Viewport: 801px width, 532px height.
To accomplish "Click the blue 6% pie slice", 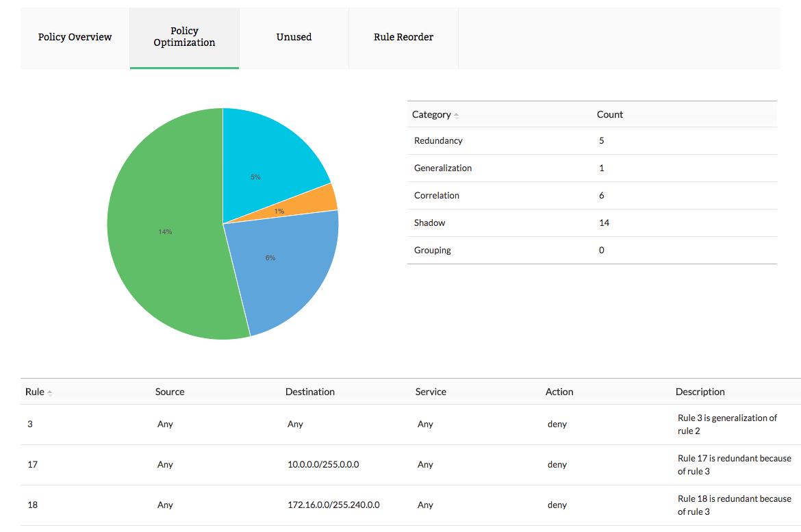I will [x=270, y=257].
